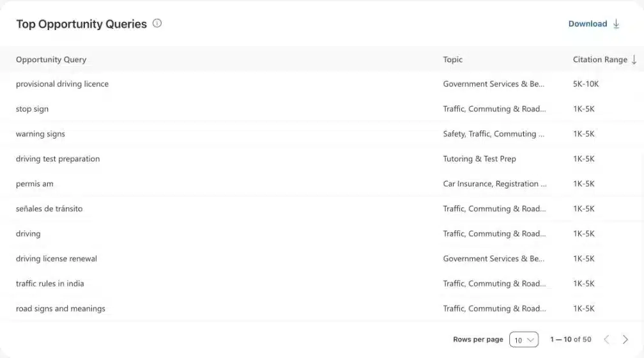Select 'stop sign' query
The image size is (644, 358).
(32, 109)
